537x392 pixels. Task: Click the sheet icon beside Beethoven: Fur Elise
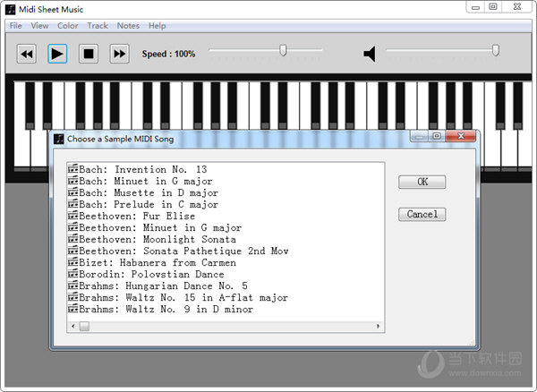point(73,216)
